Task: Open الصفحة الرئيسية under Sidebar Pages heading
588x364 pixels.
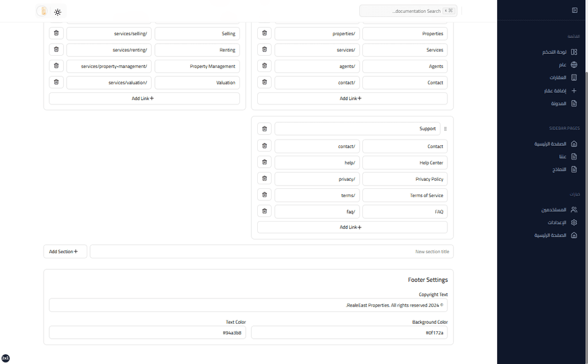Action: (x=555, y=144)
